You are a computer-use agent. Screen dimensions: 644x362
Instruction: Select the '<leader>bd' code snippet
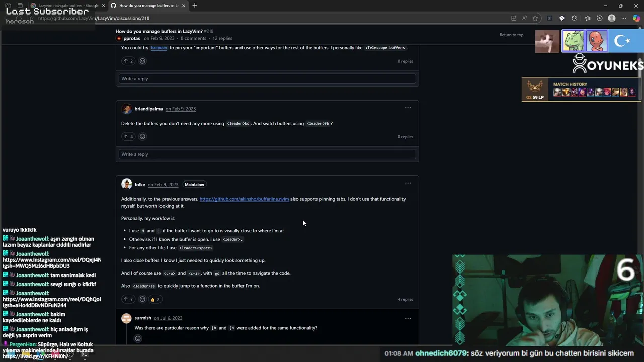pyautogui.click(x=238, y=124)
